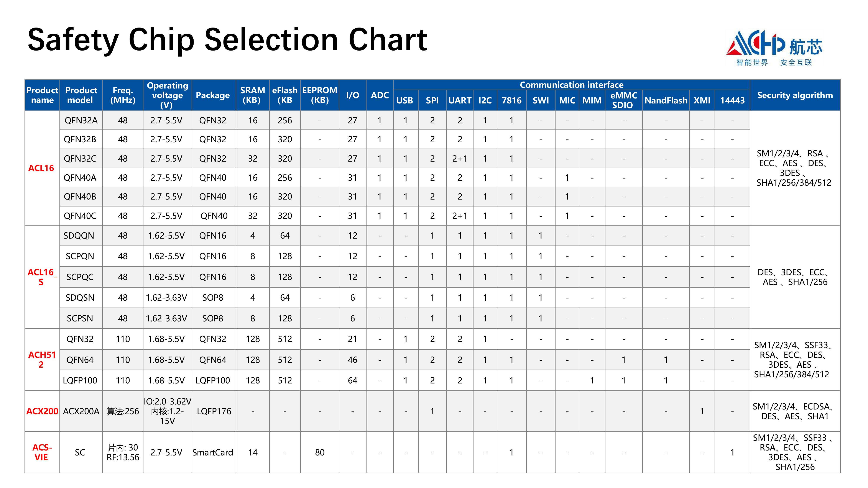This screenshot has width=868, height=488.
Task: Select the eMMC SDIO column header
Action: click(624, 100)
